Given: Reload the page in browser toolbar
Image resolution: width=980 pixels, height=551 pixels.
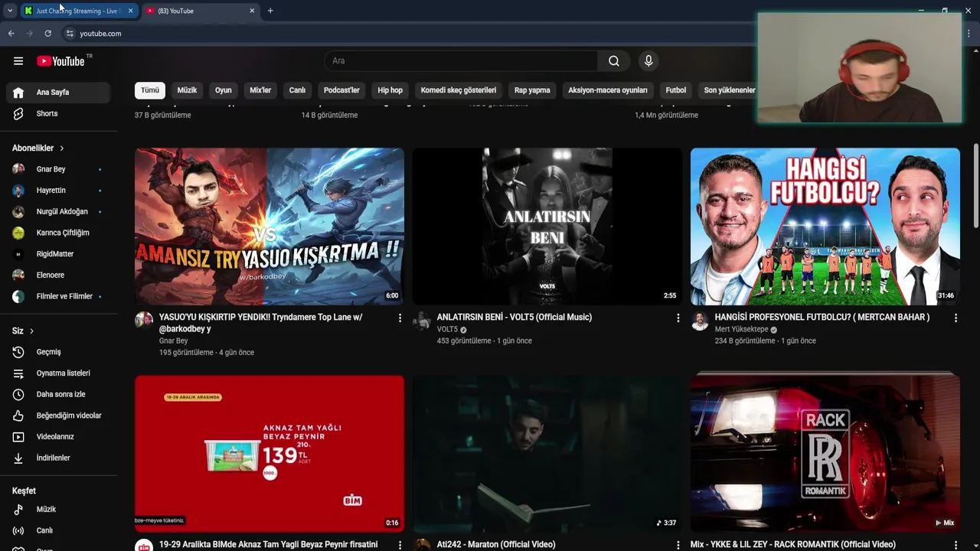Looking at the screenshot, I should (47, 34).
